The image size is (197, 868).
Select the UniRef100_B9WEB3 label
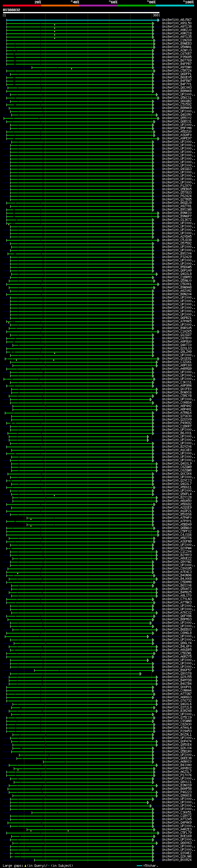pos(177,44)
